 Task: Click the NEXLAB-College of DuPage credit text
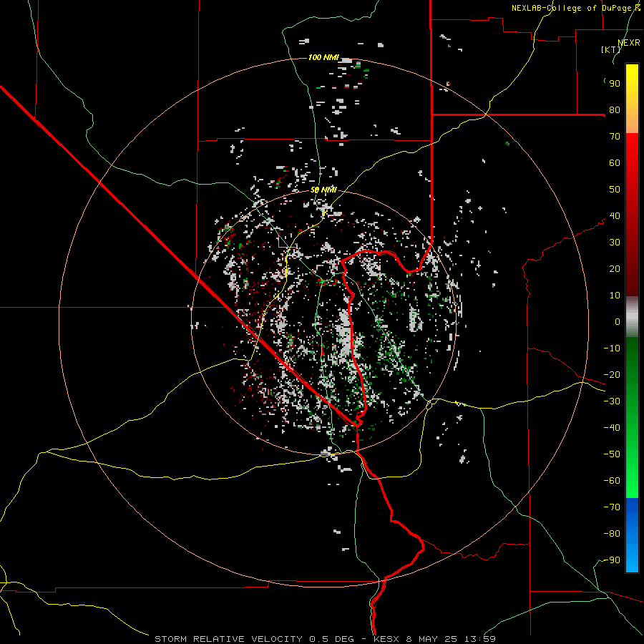(575, 8)
